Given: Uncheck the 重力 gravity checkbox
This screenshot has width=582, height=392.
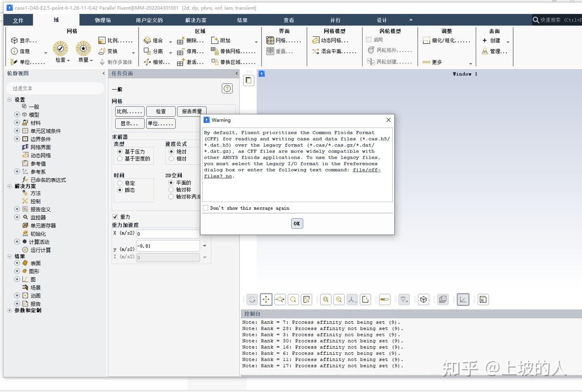Looking at the screenshot, I should (115, 217).
